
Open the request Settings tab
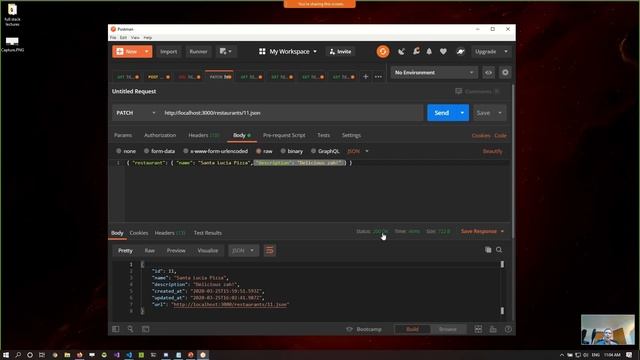[x=351, y=135]
